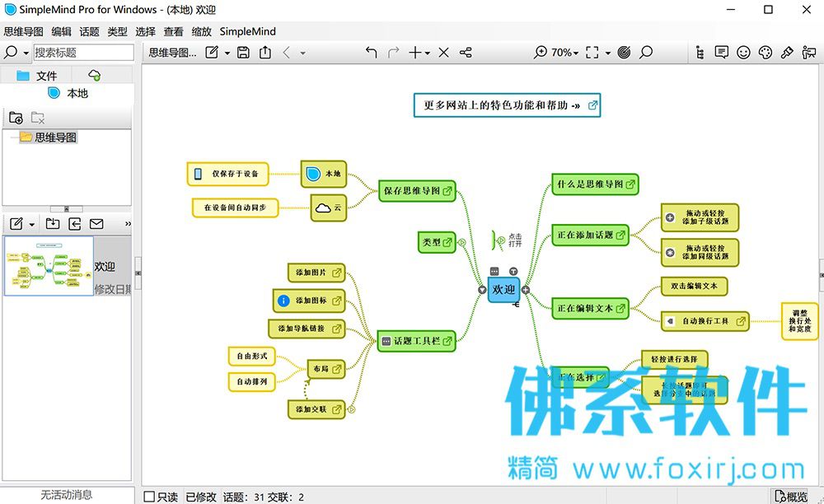Viewport: 824px width, 504px height.
Task: Click the cross-link nodes icon in toolbar
Action: coord(466,52)
